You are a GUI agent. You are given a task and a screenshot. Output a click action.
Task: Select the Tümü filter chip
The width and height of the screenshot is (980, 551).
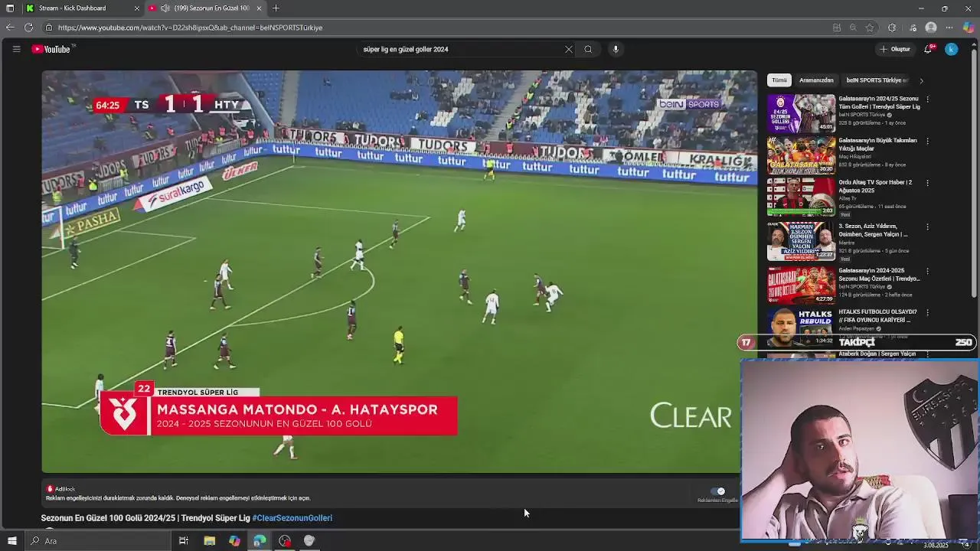click(779, 80)
